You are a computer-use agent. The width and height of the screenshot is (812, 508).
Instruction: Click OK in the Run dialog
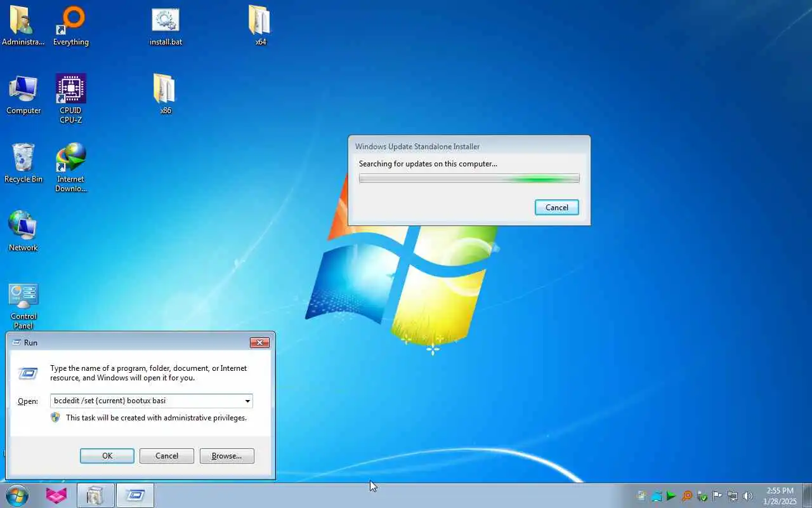(107, 456)
